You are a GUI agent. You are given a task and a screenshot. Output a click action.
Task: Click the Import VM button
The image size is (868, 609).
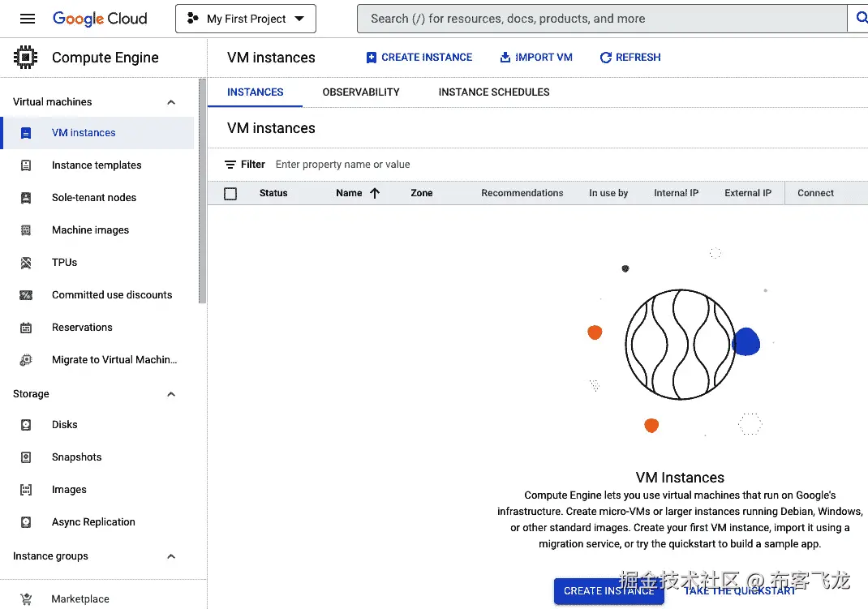point(536,58)
